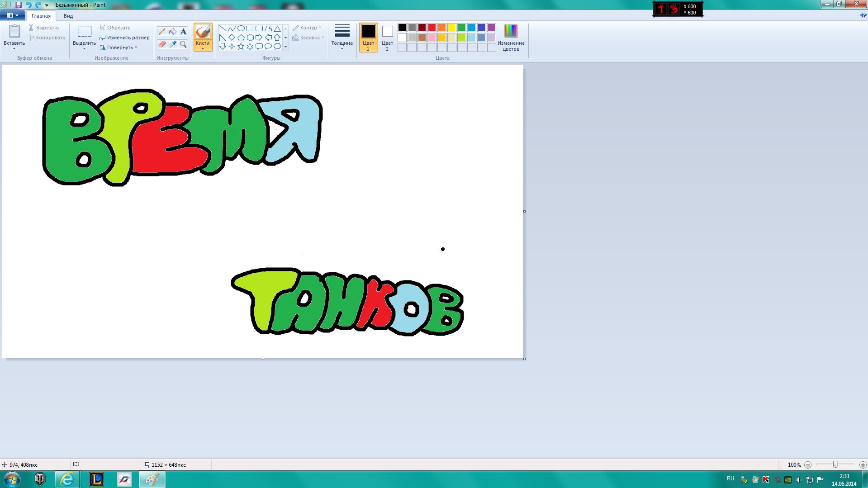868x488 pixels.
Task: Choose the Up arrow shape
Action: click(277, 38)
